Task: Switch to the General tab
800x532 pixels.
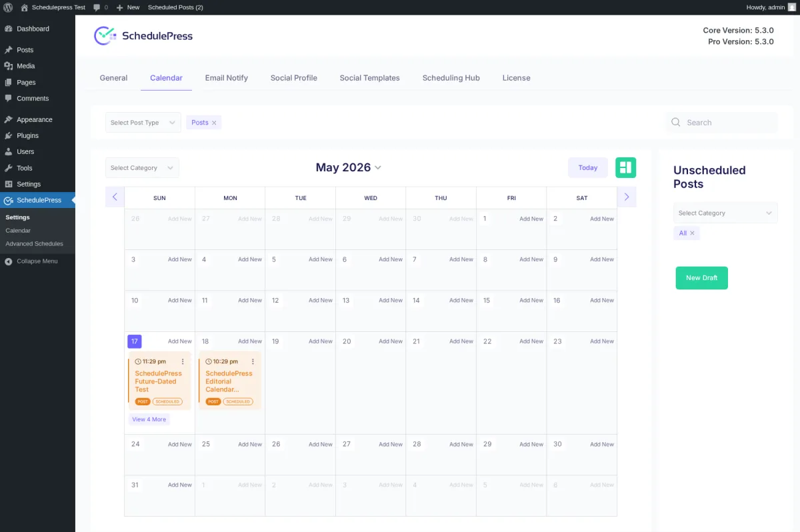Action: tap(113, 78)
